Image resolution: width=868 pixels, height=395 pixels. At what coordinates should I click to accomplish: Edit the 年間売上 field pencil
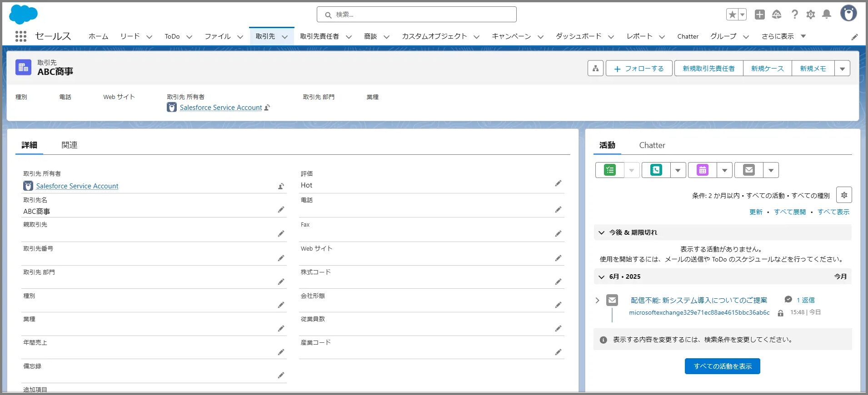pos(281,352)
